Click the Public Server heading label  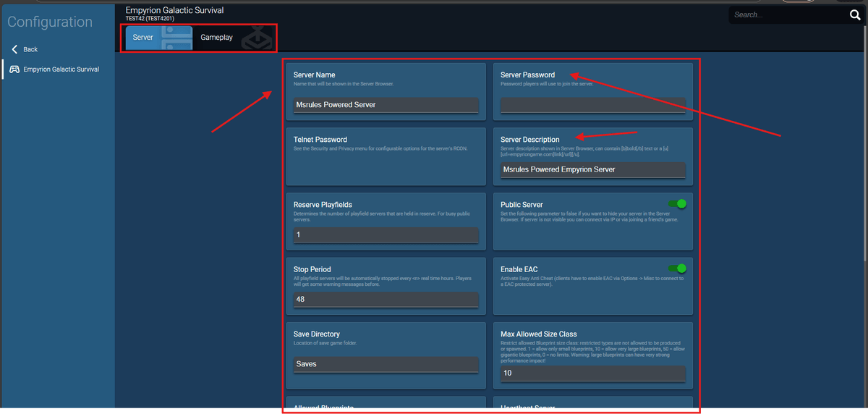(x=522, y=205)
